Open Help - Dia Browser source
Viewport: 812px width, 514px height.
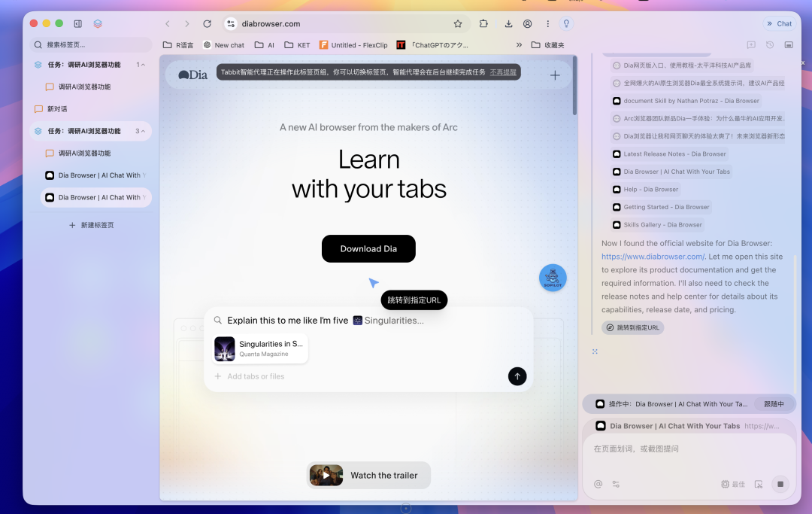click(645, 190)
